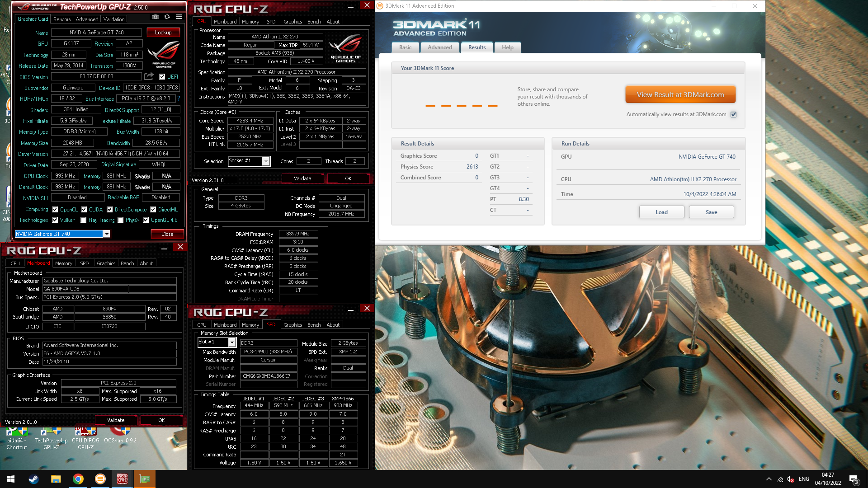Click the motherboard model GA-890FXA-UD5
Screen dimensions: 868x488
coord(85,289)
